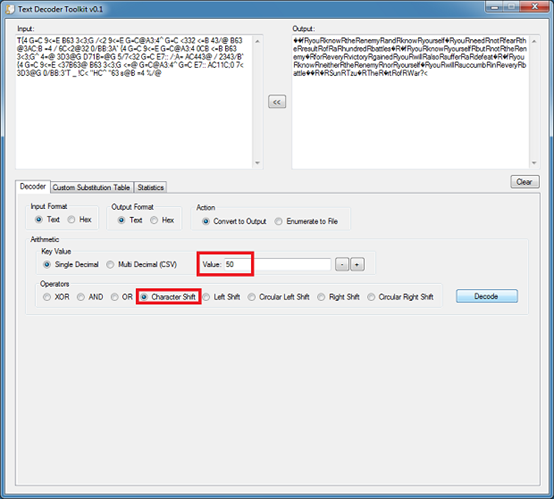Select Multi Decimal (CSV) key value
The width and height of the screenshot is (554, 499).
coord(142,264)
